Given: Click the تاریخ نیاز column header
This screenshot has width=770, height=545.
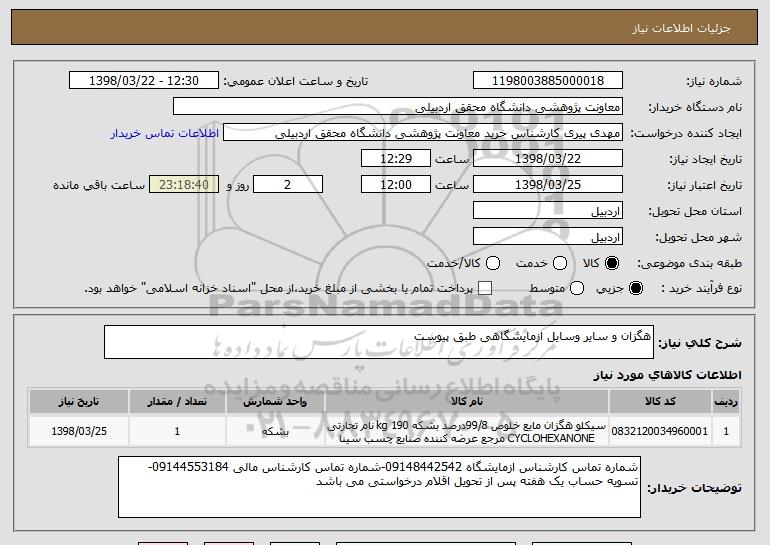Looking at the screenshot, I should 79,402.
